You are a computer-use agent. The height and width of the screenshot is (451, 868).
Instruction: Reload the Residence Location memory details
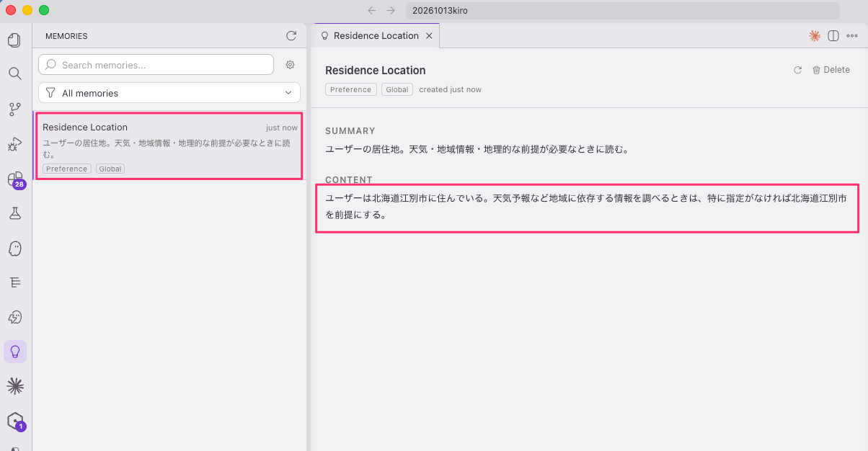[797, 70]
